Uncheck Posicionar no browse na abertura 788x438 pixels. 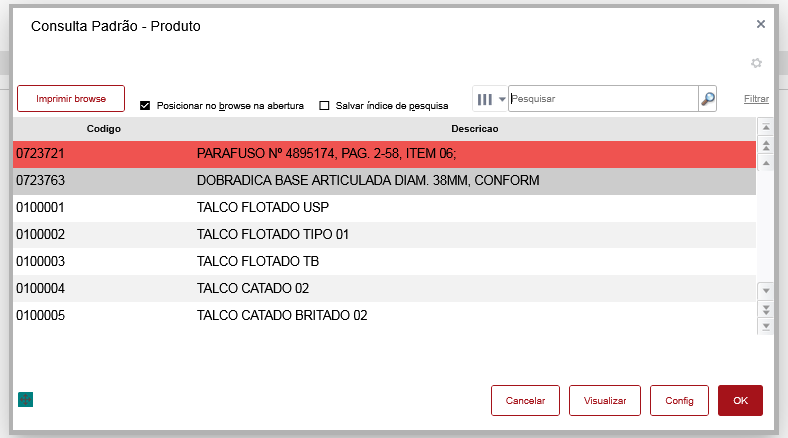[x=145, y=105]
